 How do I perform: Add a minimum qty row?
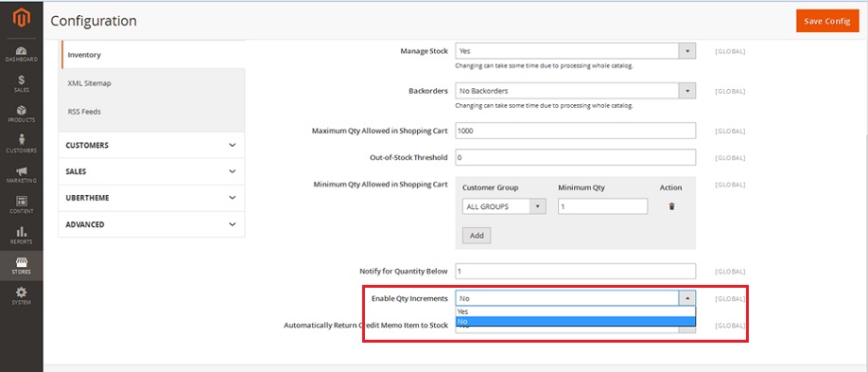(x=477, y=235)
